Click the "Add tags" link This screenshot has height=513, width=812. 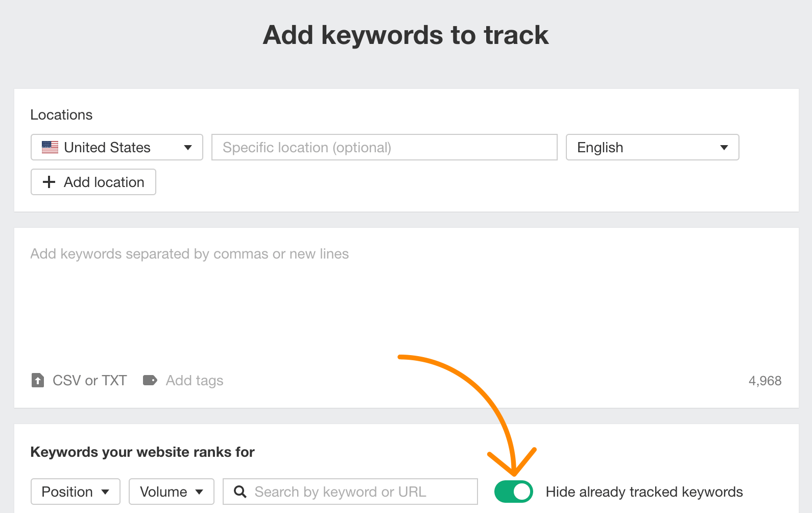195,381
